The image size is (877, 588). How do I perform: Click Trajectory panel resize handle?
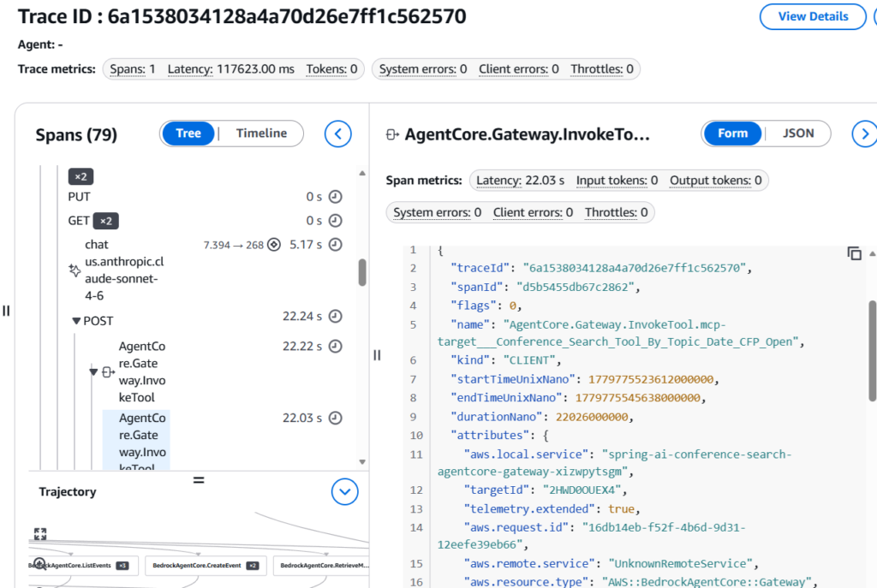[x=199, y=480]
